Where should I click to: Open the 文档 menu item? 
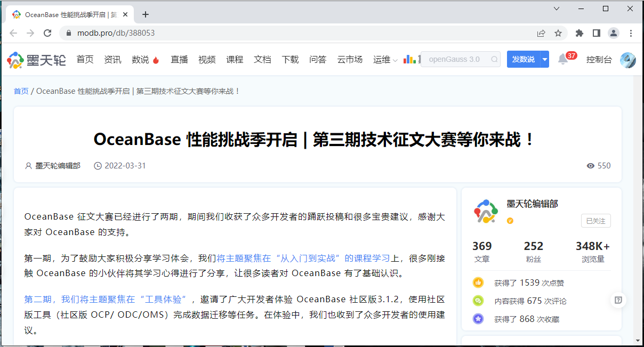(262, 60)
